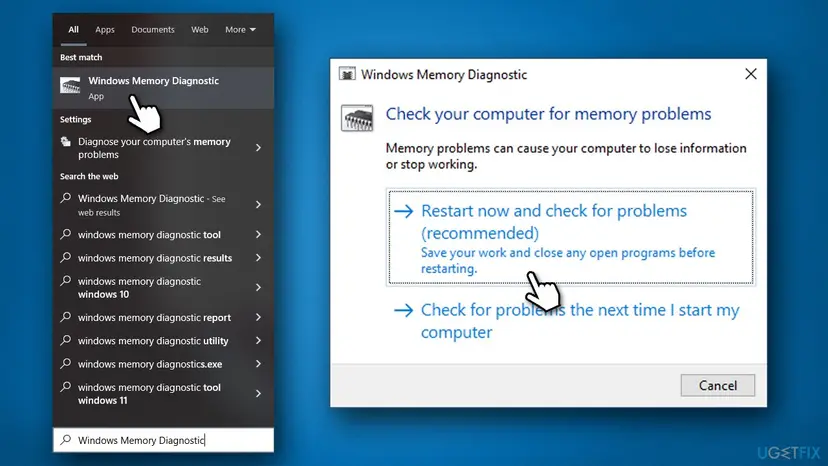Switch to the Apps search tab
Screen dimensions: 828x466
point(105,30)
